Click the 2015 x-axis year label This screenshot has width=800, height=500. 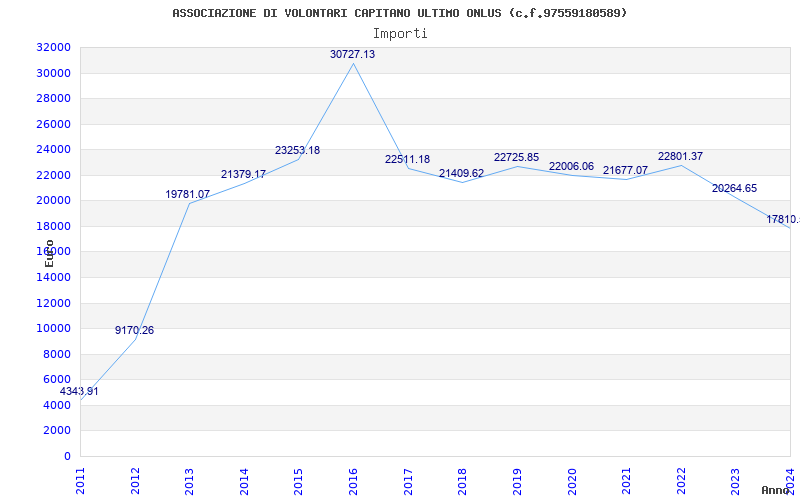coord(298,481)
